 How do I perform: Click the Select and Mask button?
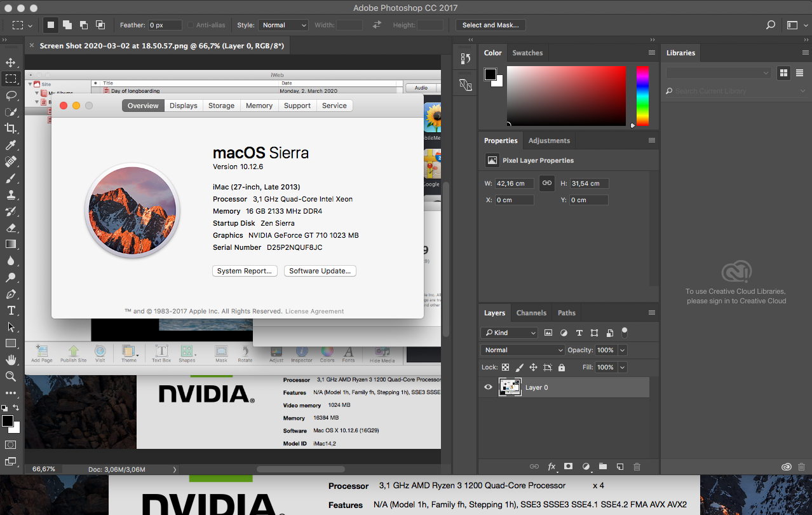click(x=490, y=25)
